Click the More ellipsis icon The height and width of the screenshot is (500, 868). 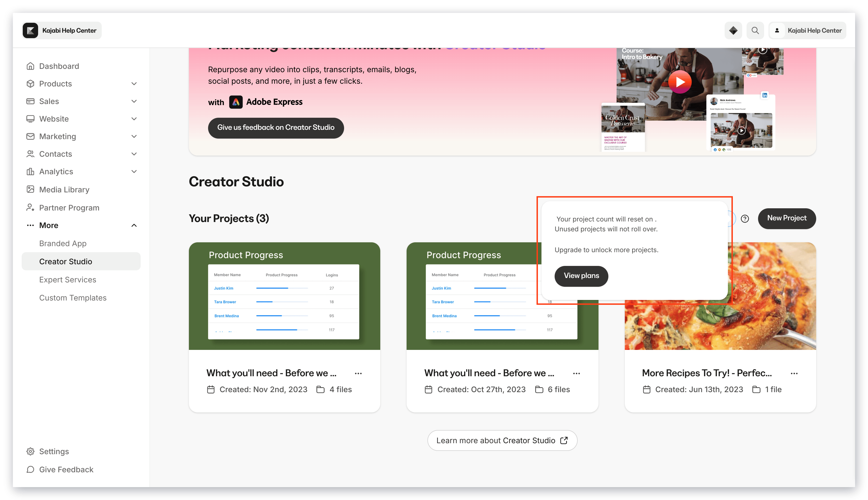[30, 225]
